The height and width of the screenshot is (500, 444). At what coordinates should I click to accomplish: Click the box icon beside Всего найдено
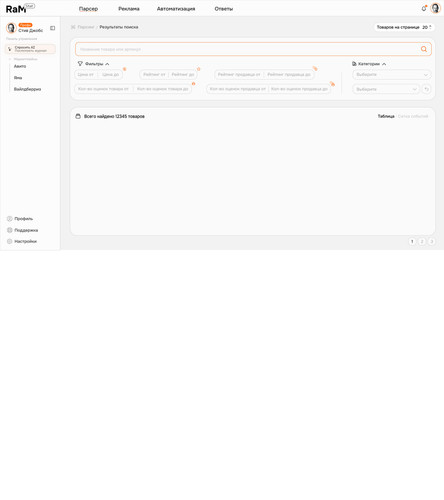78,116
